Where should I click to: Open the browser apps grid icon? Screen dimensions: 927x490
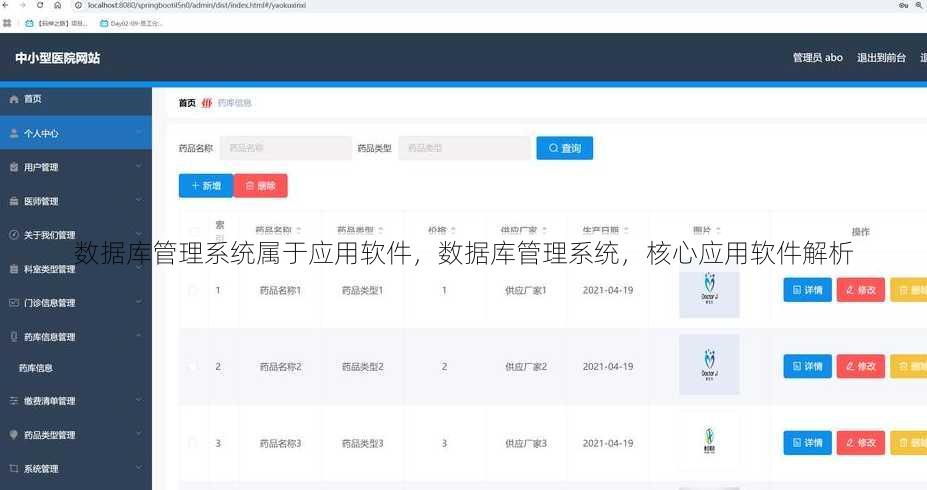tap(7, 23)
